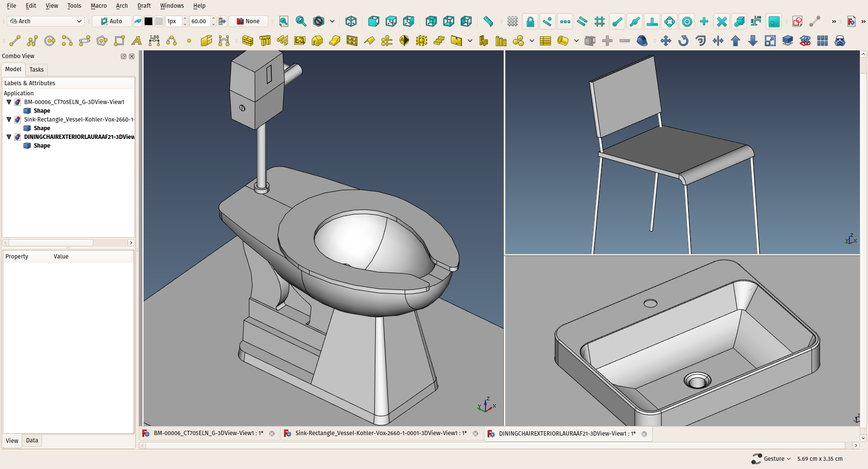Screen dimensions: 868x469
Task: Open the Arch menu
Action: pos(122,6)
